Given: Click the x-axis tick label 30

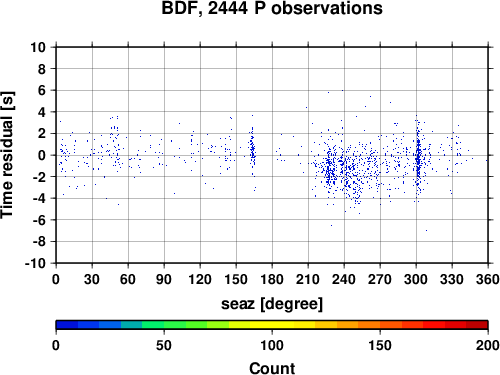Looking at the screenshot, I should click(x=92, y=279).
